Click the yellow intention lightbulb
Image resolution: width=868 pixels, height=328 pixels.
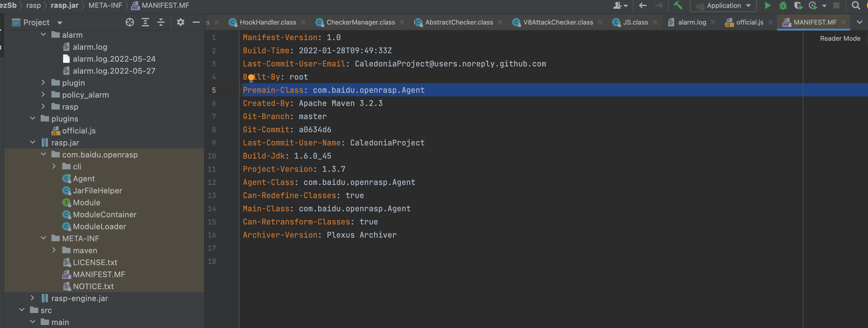[251, 78]
